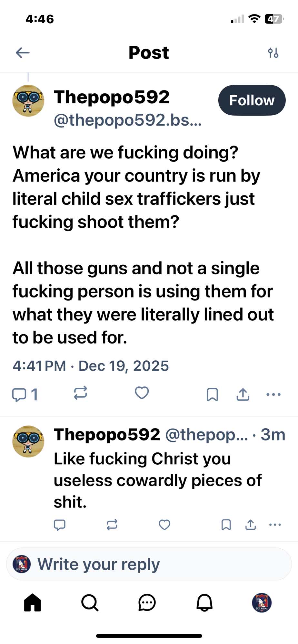Open thread view settings icon
Viewport: 298px width, 644px height.
pos(273,52)
